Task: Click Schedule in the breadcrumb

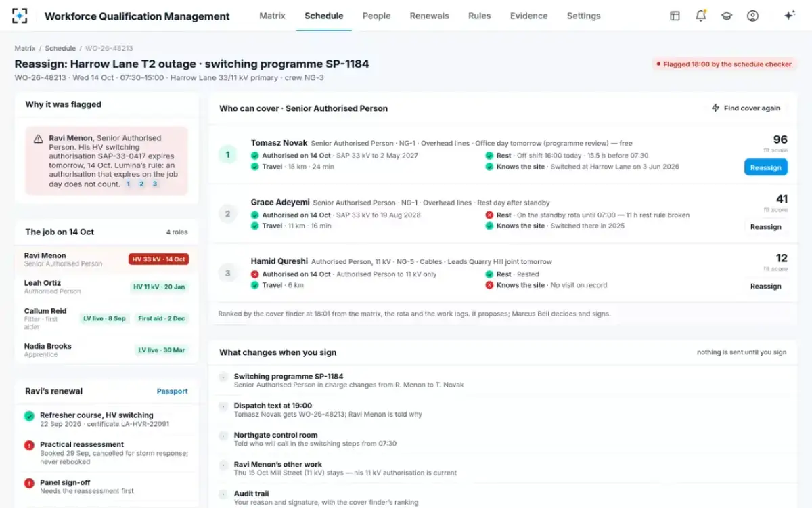Action: [x=60, y=49]
